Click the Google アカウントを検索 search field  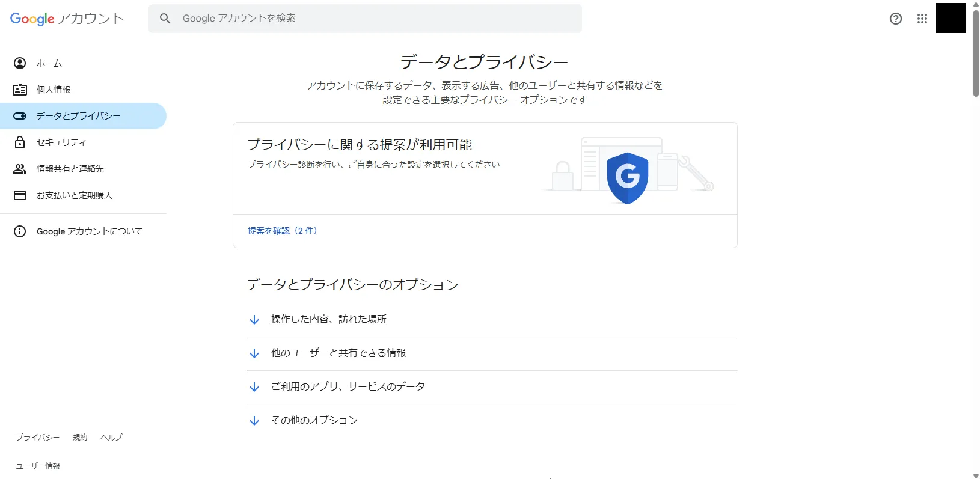373,19
